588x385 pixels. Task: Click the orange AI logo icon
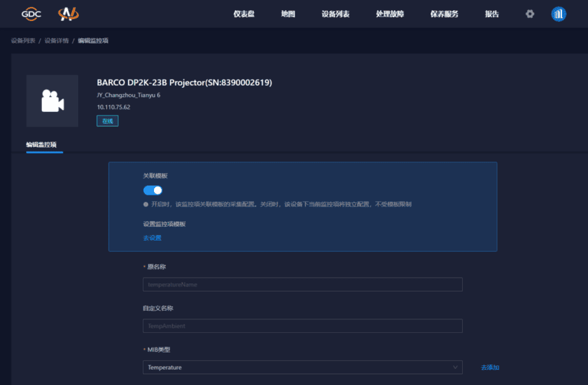click(68, 14)
